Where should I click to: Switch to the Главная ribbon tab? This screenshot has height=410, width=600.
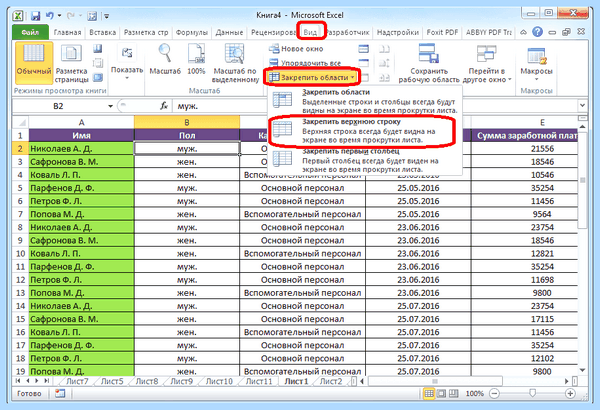67,33
